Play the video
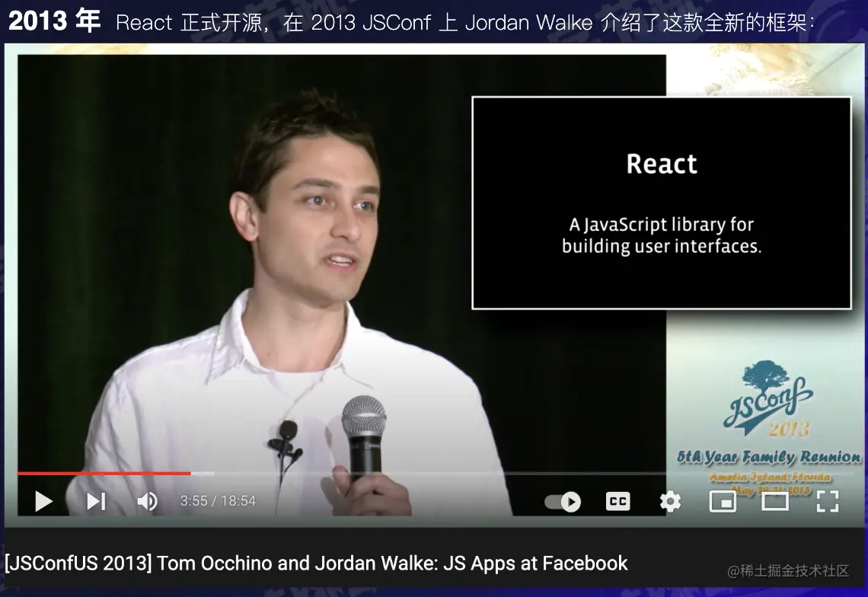This screenshot has width=868, height=597. coord(43,501)
